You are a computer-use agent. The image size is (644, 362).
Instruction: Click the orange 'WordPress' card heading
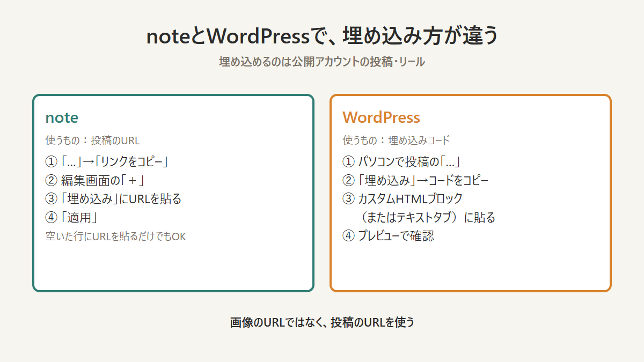[x=381, y=117]
